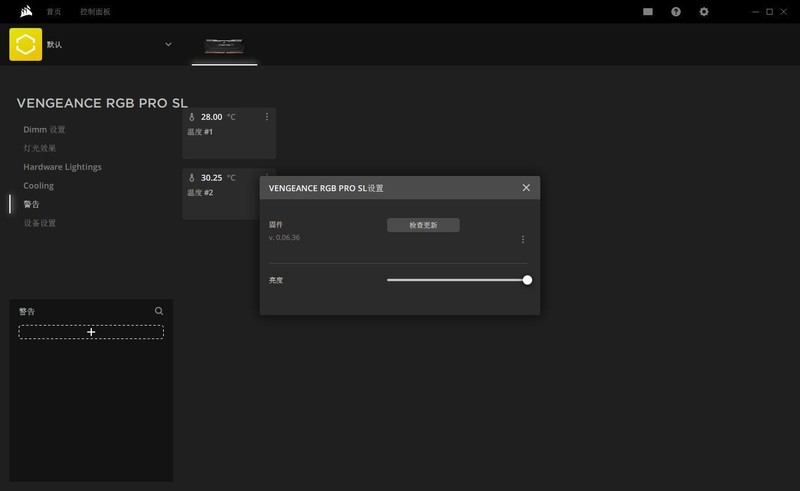Click the middle of the brightness track

click(x=457, y=280)
